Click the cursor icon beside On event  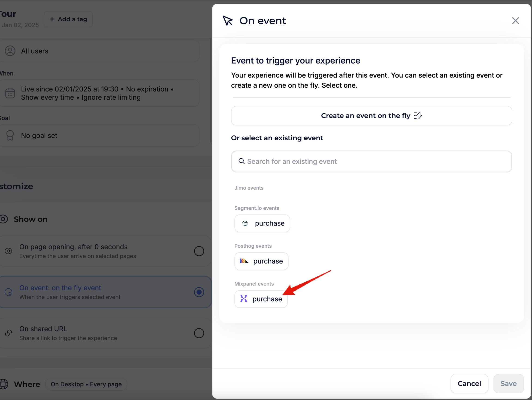[227, 21]
